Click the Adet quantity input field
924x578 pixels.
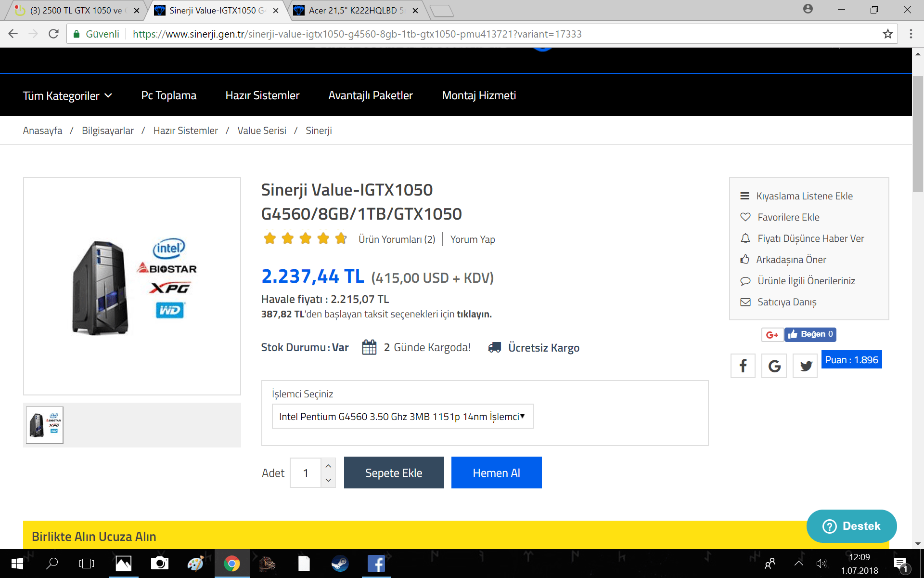pyautogui.click(x=306, y=473)
